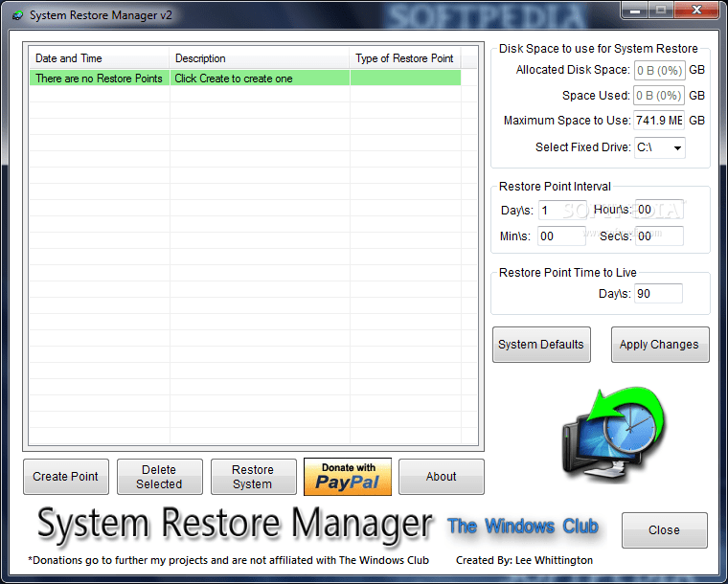The height and width of the screenshot is (584, 728).
Task: Click the Donate with PayPal button
Action: click(348, 477)
